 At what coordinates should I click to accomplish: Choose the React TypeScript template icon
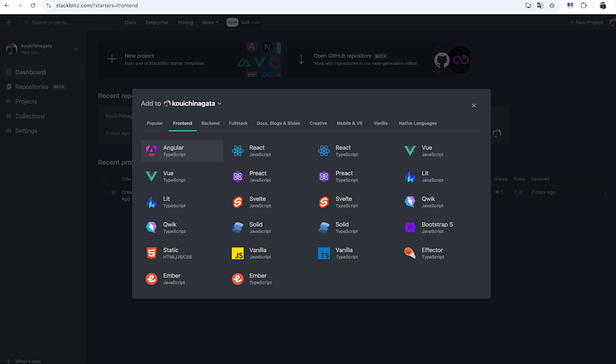click(324, 150)
